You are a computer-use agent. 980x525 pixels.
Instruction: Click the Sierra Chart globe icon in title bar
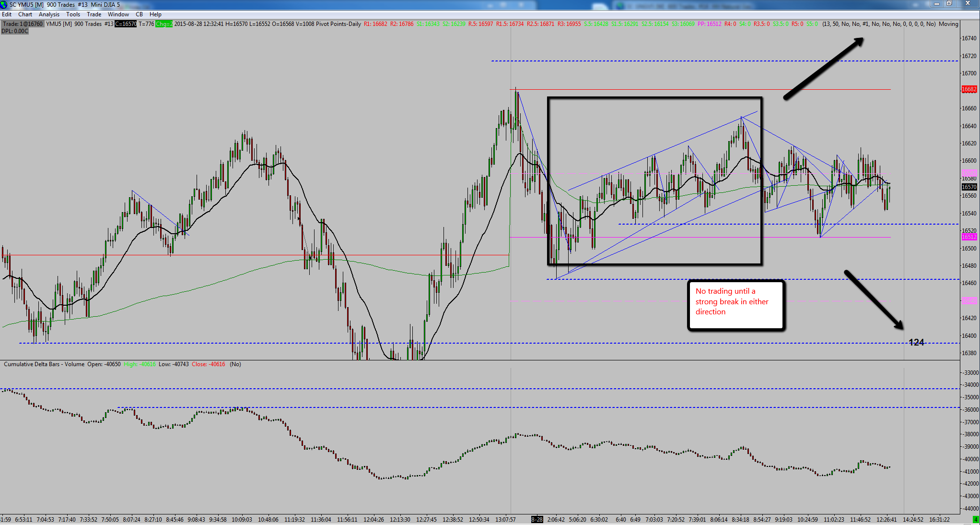click(x=4, y=5)
